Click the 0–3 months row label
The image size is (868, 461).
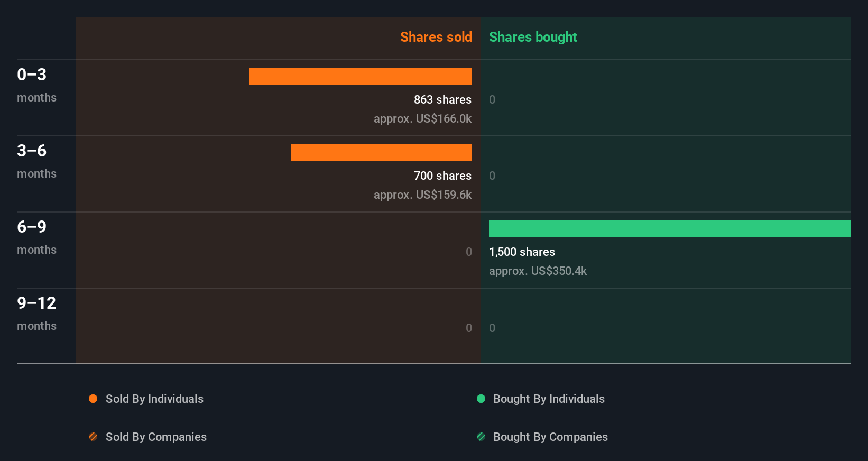pos(36,85)
